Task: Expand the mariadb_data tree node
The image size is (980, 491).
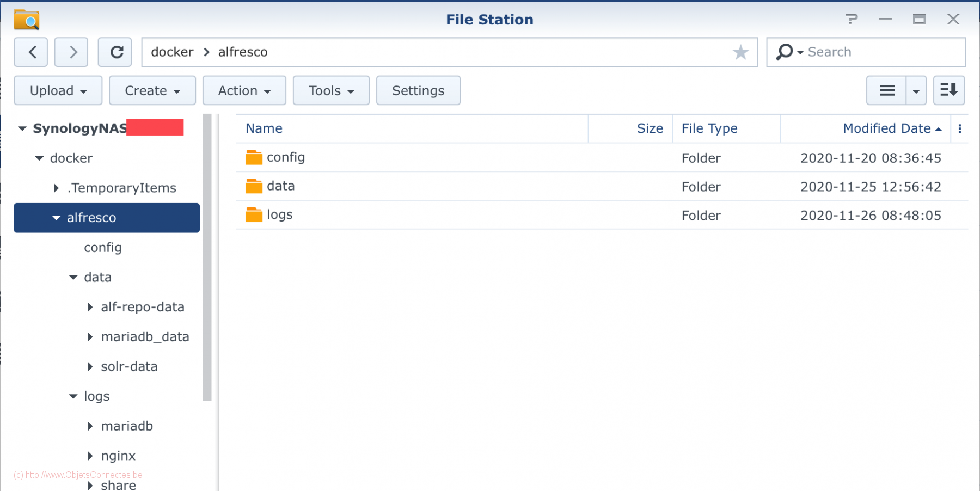Action: [90, 337]
